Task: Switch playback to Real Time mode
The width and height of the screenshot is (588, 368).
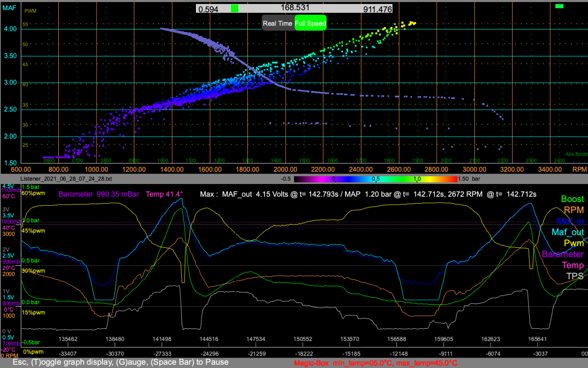Action: 278,23
